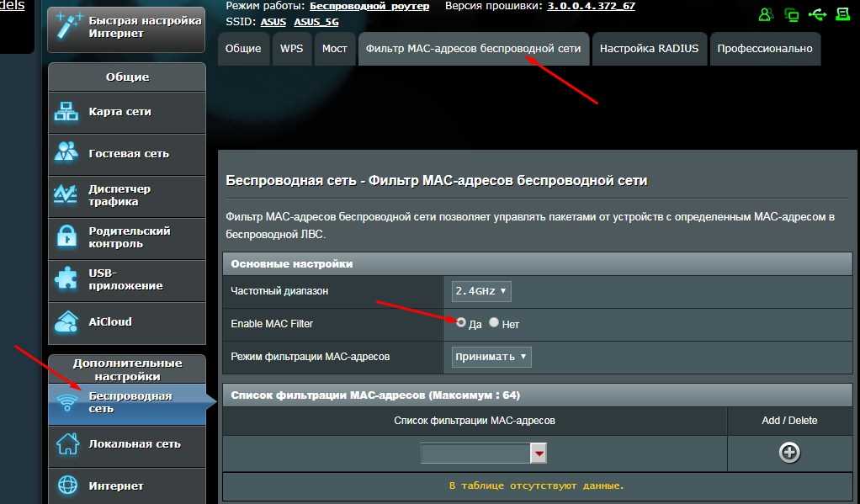Open Гостевая сеть section
The height and width of the screenshot is (504, 860).
coord(127,154)
